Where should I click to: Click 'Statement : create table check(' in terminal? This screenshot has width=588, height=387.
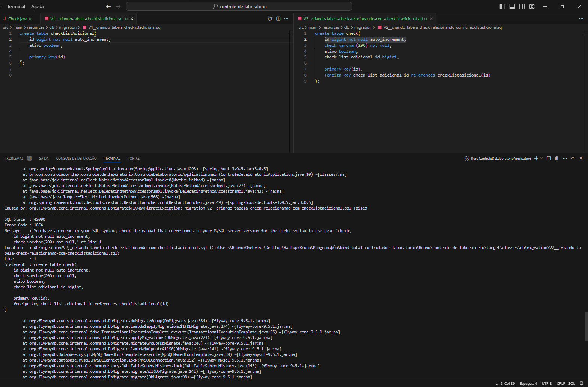pos(41,264)
